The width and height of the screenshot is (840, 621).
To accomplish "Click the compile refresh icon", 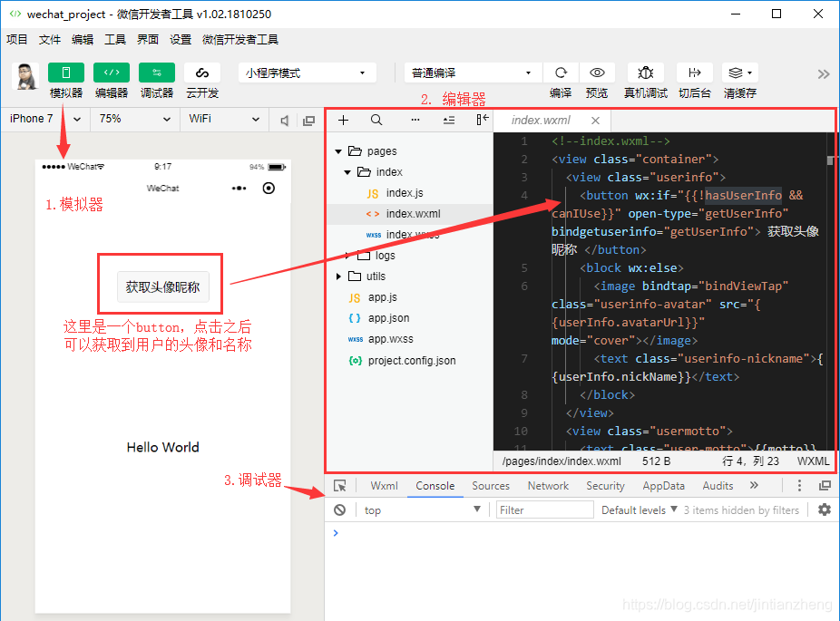I will 561,73.
